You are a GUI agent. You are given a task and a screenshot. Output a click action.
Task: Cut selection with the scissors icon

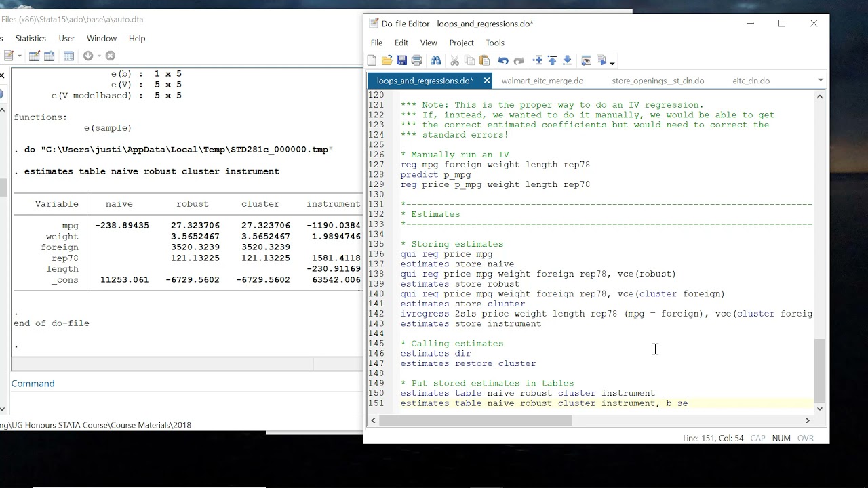(x=455, y=60)
